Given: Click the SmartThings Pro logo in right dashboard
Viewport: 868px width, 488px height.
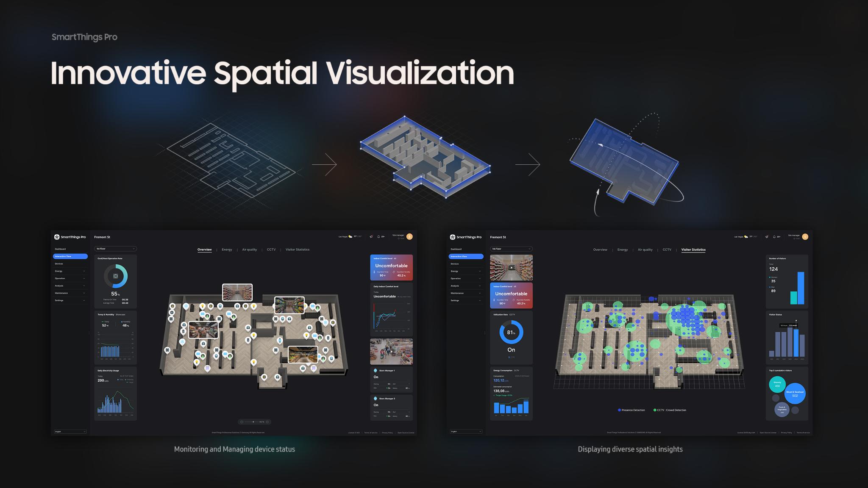Looking at the screenshot, I should pos(466,237).
